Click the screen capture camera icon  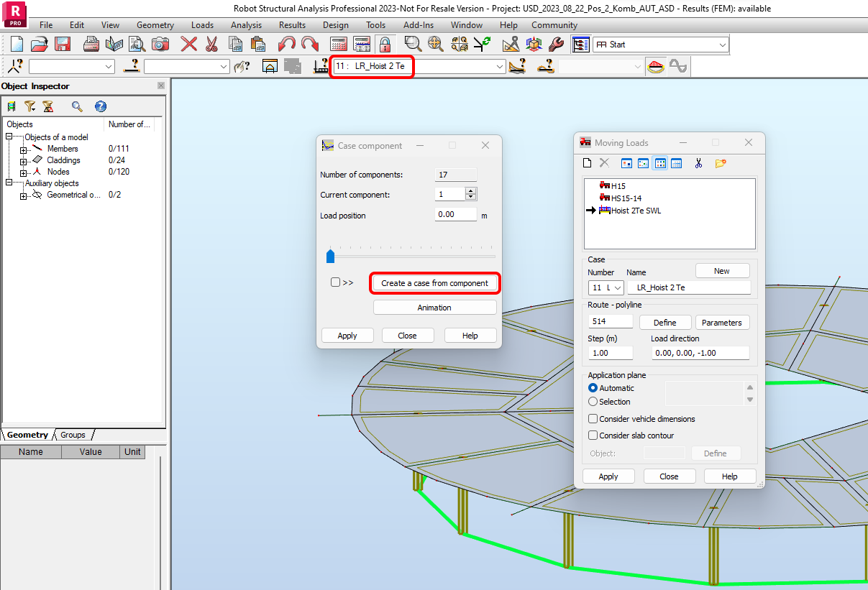[x=160, y=45]
